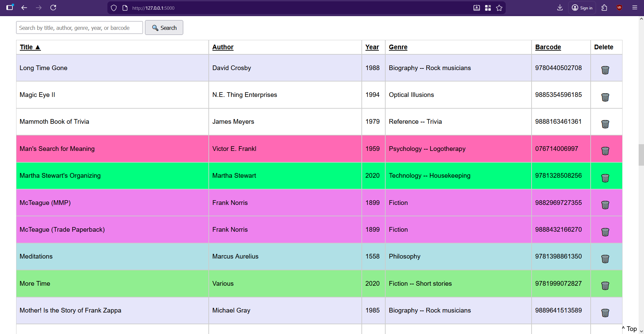Open the browser hamburger menu
Image resolution: width=644 pixels, height=334 pixels.
[634, 8]
